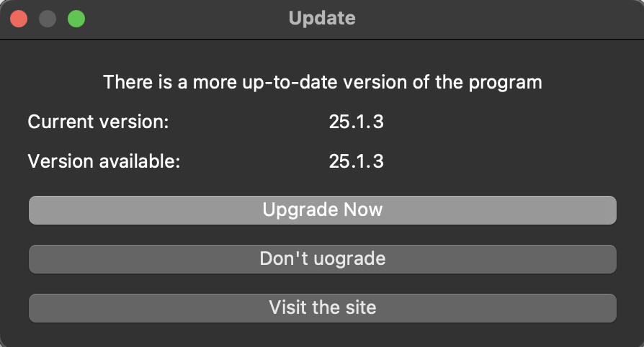The width and height of the screenshot is (644, 347).
Task: Click the "Current version:" label
Action: (x=98, y=122)
